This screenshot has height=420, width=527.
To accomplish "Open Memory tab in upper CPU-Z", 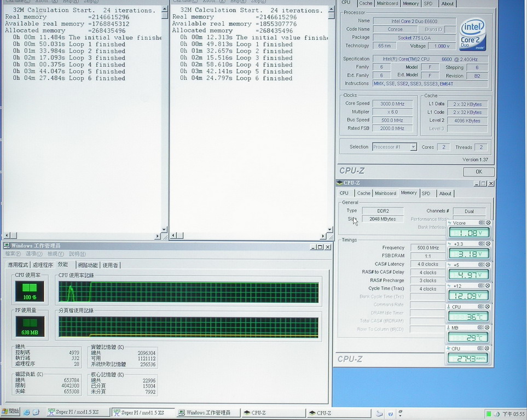I will point(411,3).
